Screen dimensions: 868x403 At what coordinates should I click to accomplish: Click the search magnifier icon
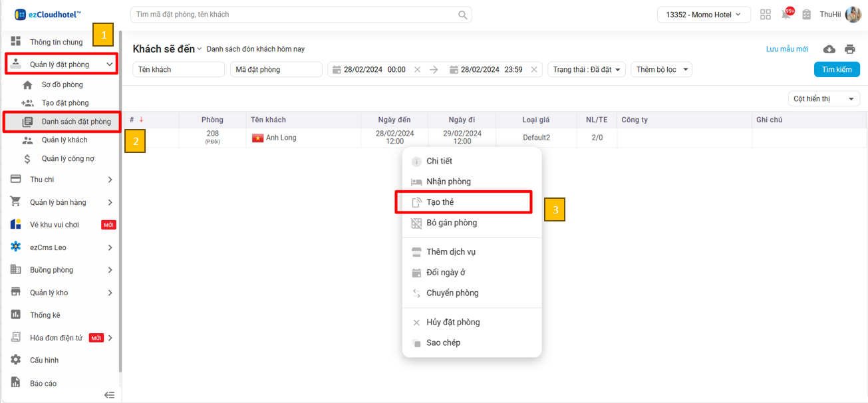click(x=462, y=15)
